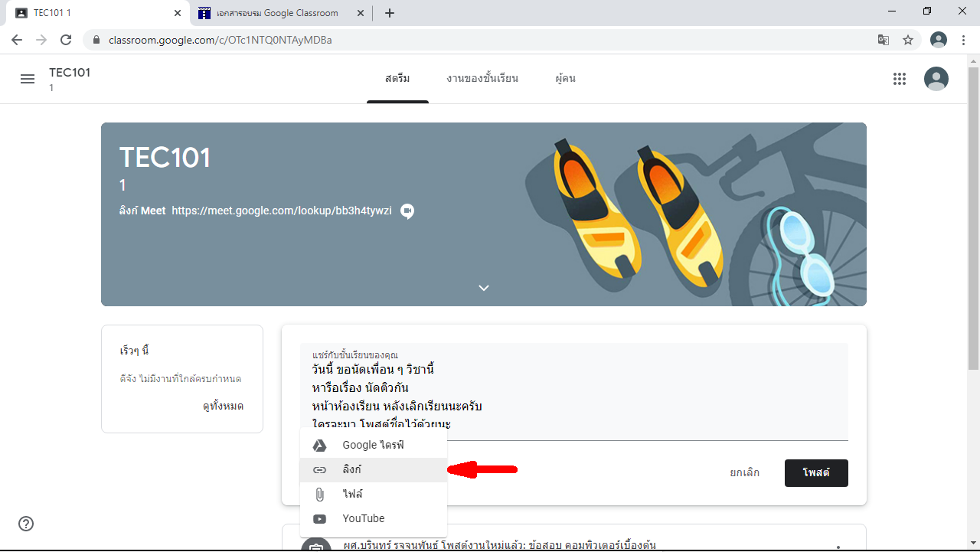Bookmark this page with the star icon
This screenshot has height=552, width=980.
(908, 40)
